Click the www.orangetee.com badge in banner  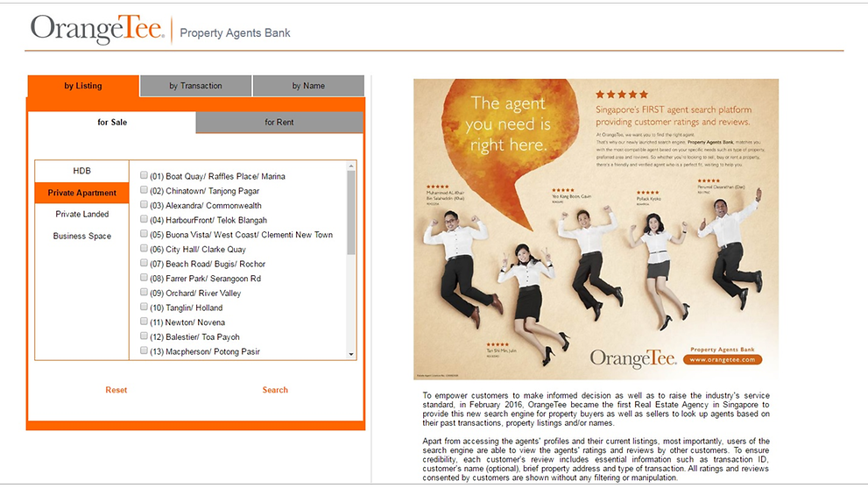click(x=723, y=359)
